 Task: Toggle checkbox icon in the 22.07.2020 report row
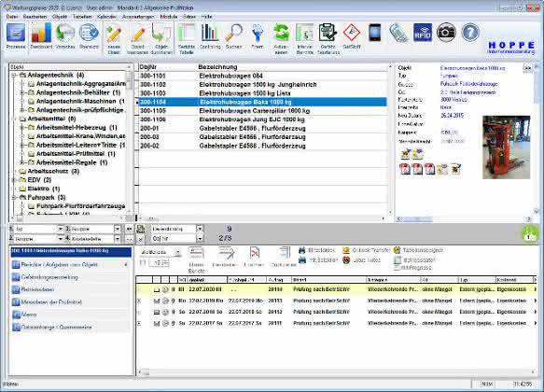tap(157, 289)
